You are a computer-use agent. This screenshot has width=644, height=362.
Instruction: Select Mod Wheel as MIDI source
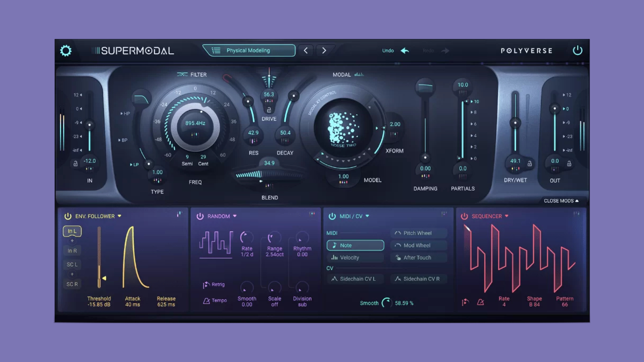point(419,245)
